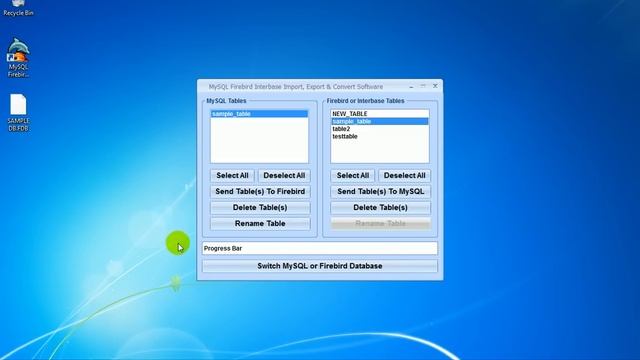Click Send Table(s) To MySQL

pos(380,191)
